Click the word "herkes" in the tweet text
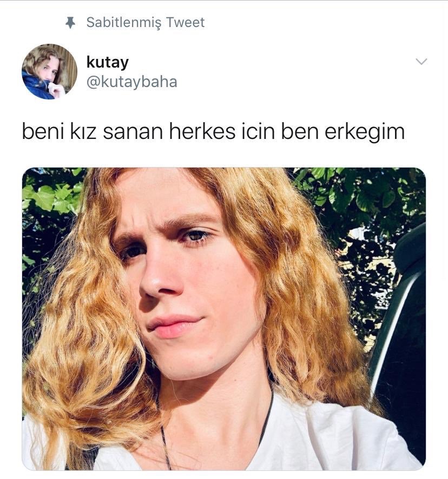Image resolution: width=448 pixels, height=479 pixels. pos(202,132)
